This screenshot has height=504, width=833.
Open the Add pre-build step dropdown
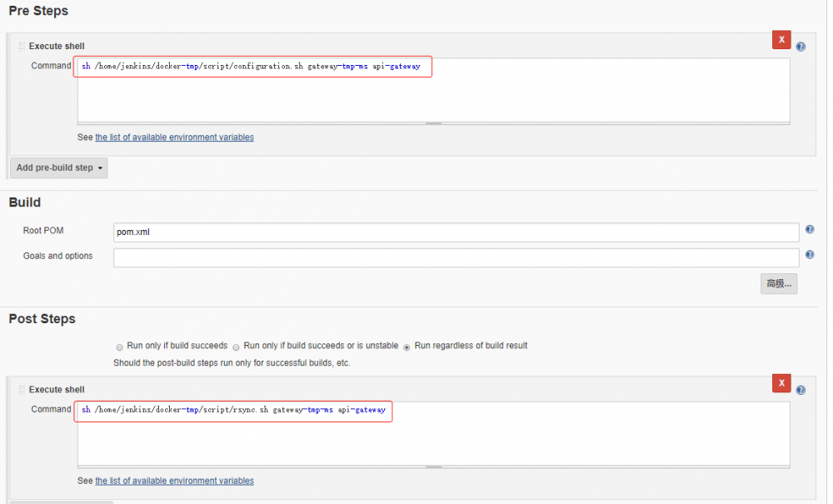click(58, 167)
